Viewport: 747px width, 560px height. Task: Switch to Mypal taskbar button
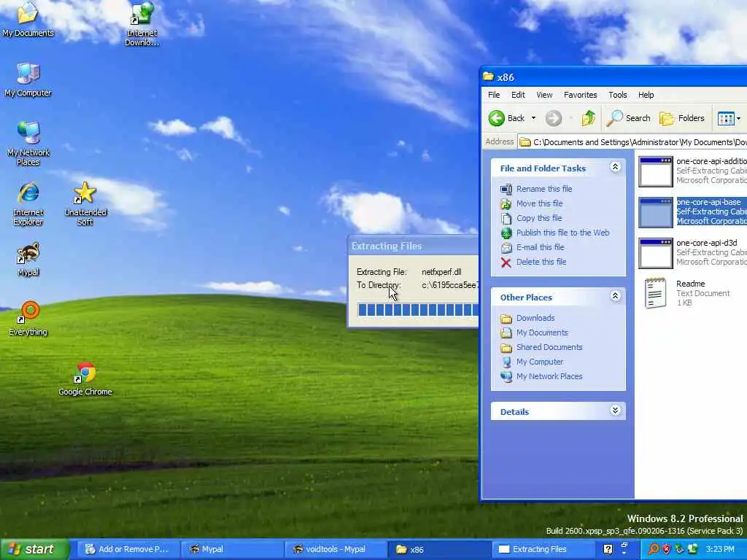click(x=231, y=549)
